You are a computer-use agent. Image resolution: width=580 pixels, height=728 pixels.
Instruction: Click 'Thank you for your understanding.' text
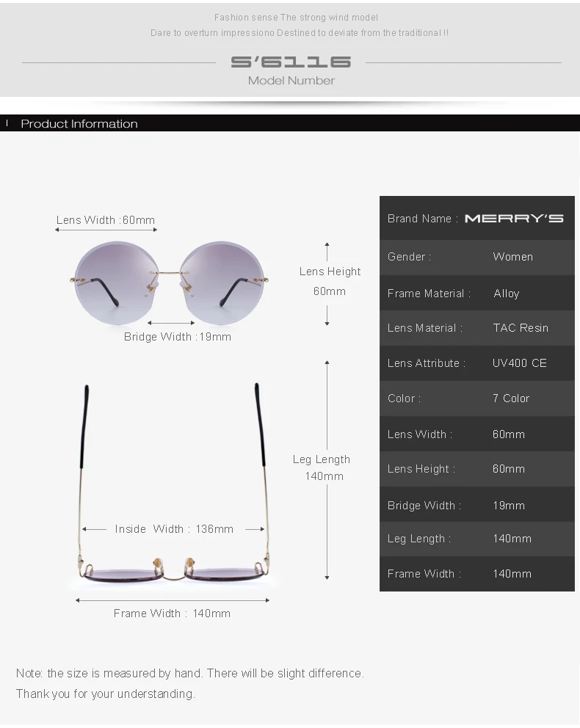coord(106,694)
